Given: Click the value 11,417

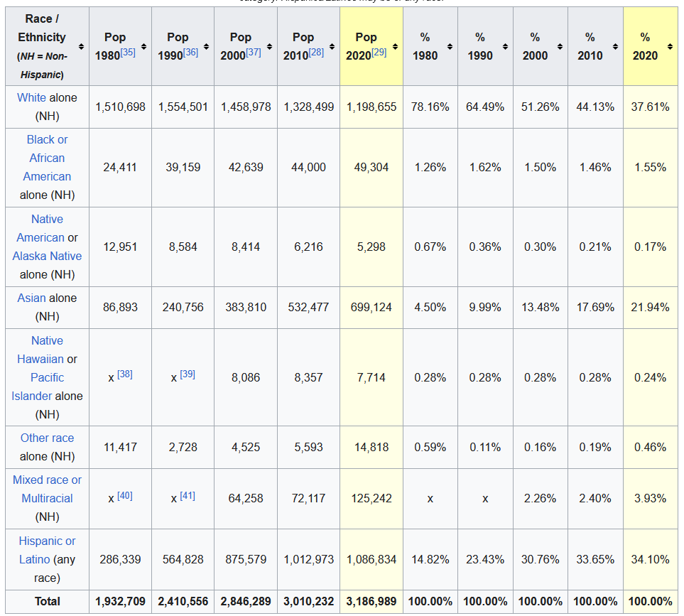Looking at the screenshot, I should click(x=121, y=448).
